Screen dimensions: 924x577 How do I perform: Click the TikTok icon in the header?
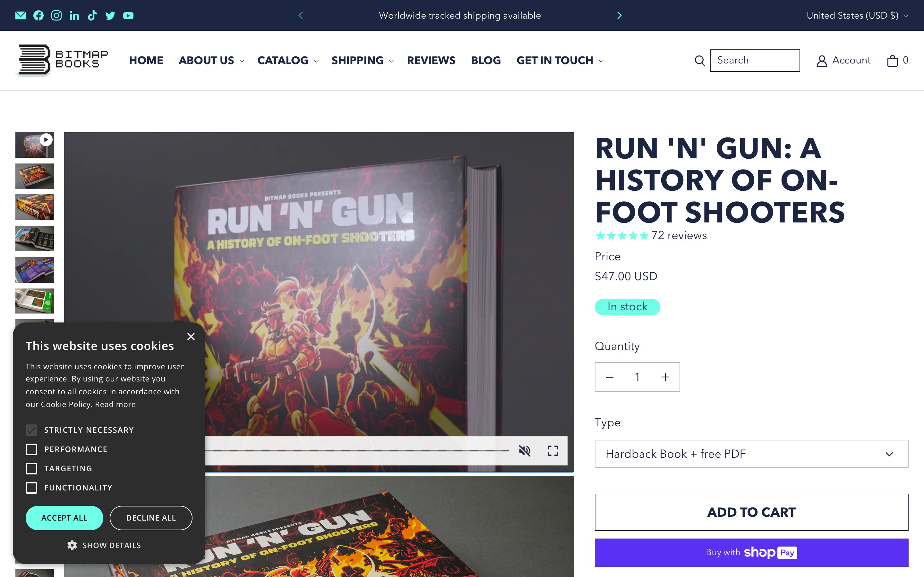coord(92,15)
